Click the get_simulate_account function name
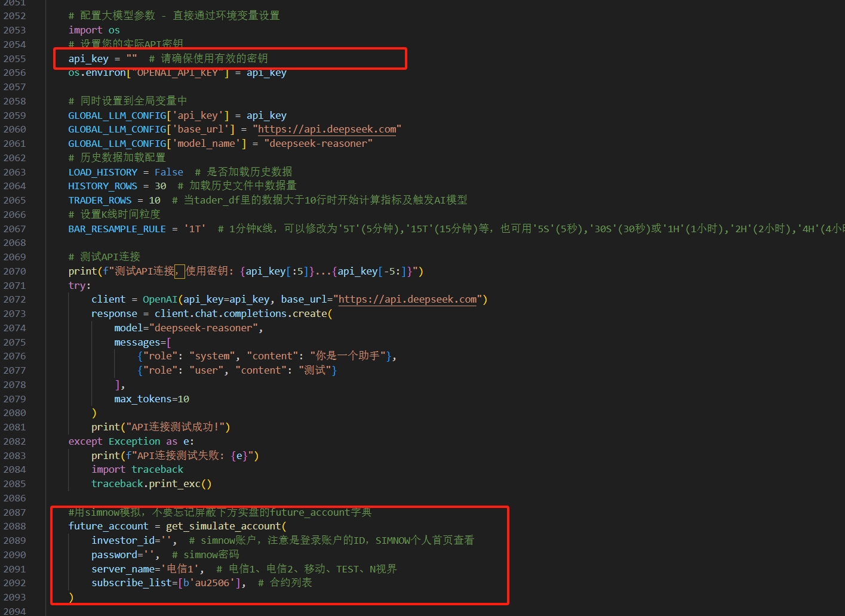This screenshot has height=616, width=845. [x=223, y=526]
